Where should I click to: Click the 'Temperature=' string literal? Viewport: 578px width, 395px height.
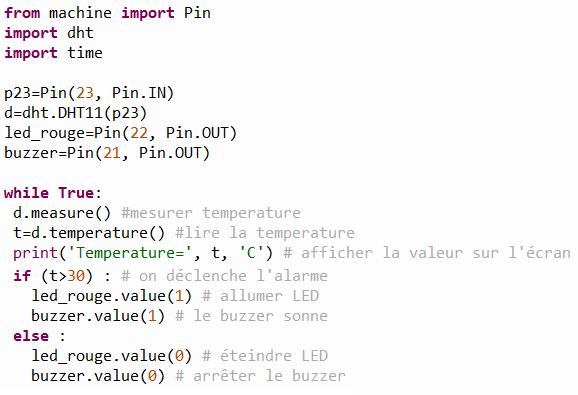click(x=130, y=253)
